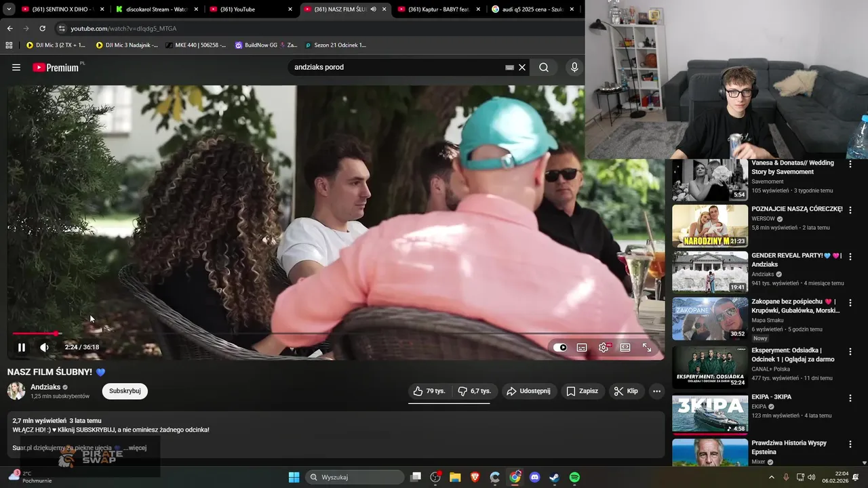Switch to the (361) YouTube tab
This screenshot has height=488, width=868.
point(250,9)
